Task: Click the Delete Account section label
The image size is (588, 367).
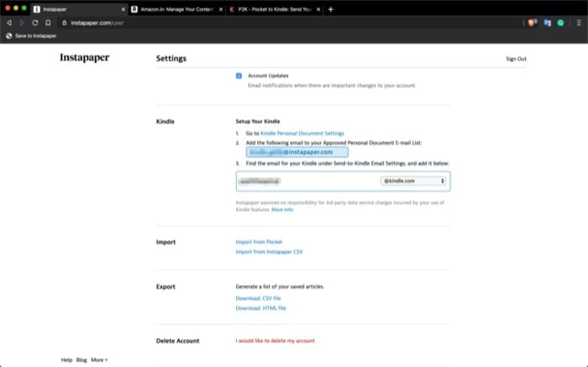Action: 178,341
